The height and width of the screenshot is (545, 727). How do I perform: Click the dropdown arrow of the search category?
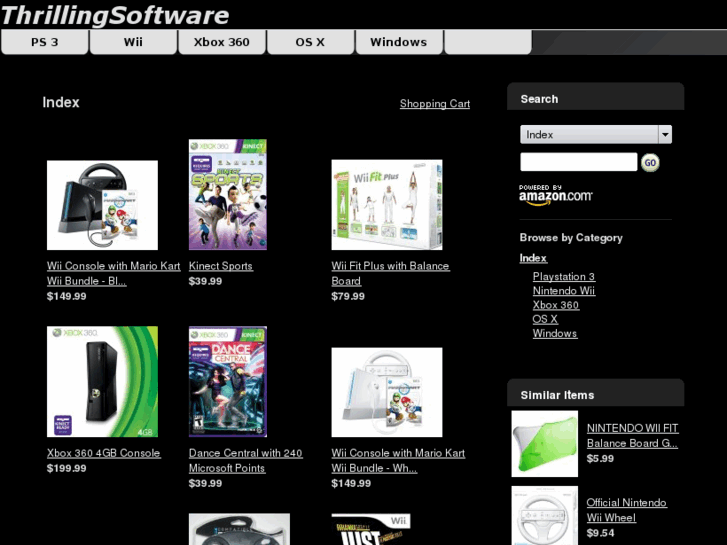pos(665,135)
